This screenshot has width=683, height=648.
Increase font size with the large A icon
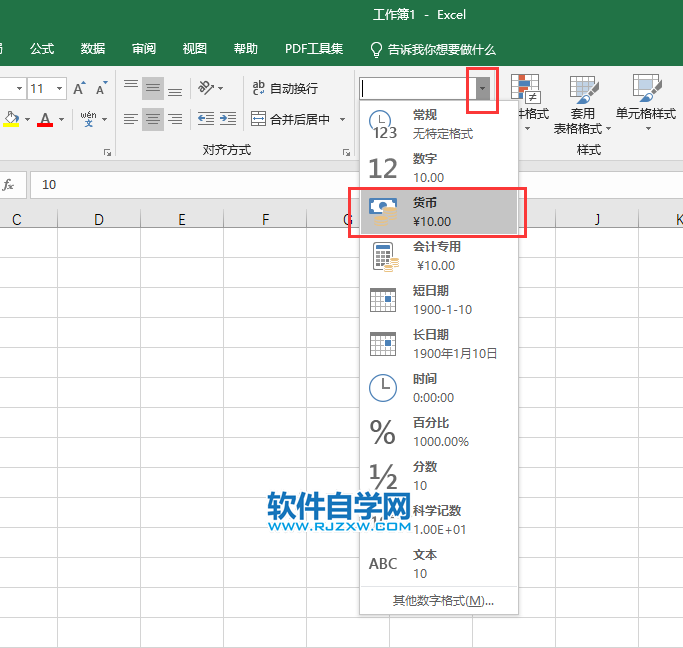[x=79, y=88]
